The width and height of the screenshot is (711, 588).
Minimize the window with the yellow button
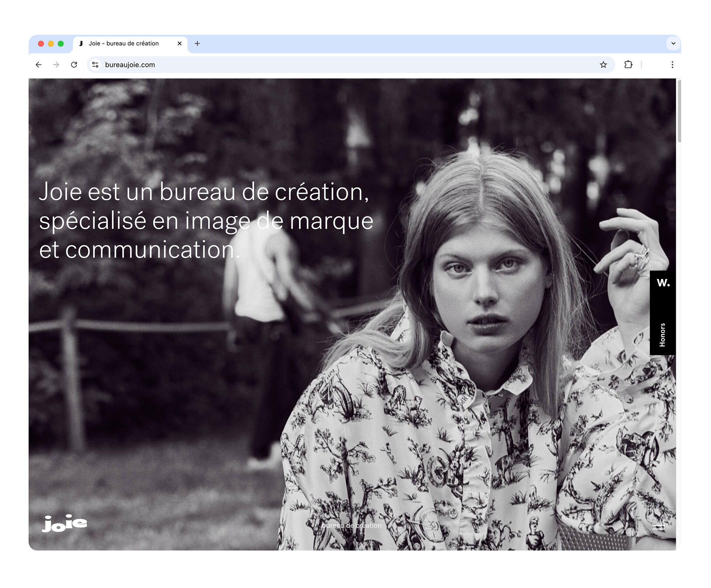[x=51, y=44]
